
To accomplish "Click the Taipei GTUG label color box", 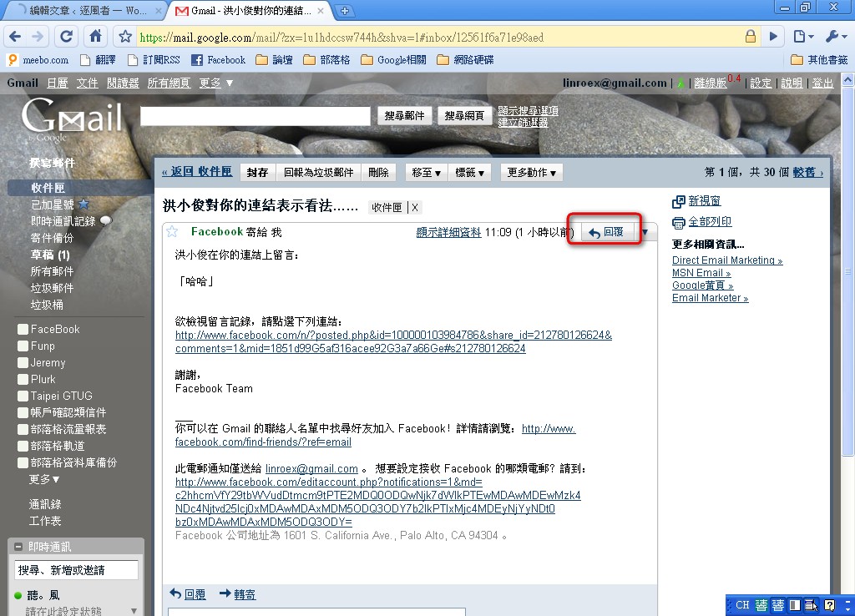I will (23, 396).
